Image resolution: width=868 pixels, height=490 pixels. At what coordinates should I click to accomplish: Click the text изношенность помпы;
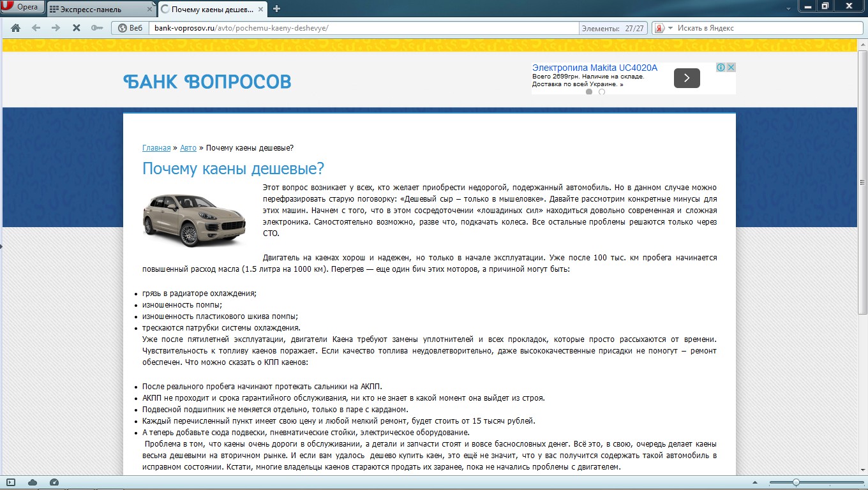(182, 305)
